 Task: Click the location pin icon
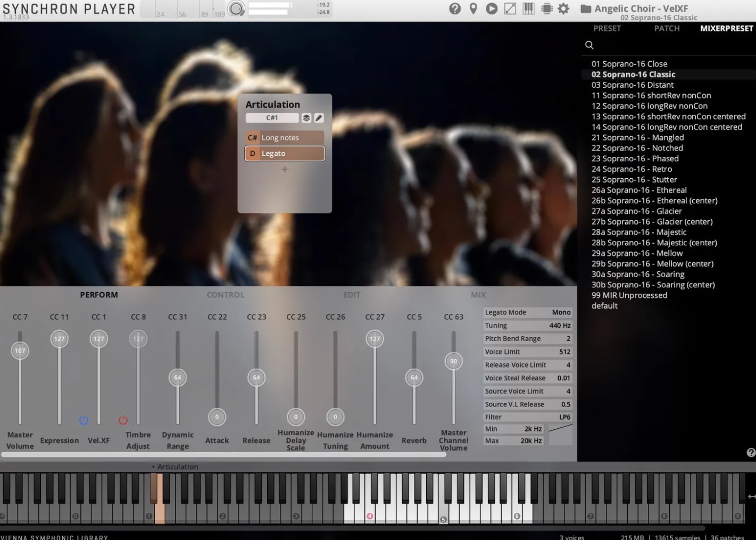tap(473, 9)
